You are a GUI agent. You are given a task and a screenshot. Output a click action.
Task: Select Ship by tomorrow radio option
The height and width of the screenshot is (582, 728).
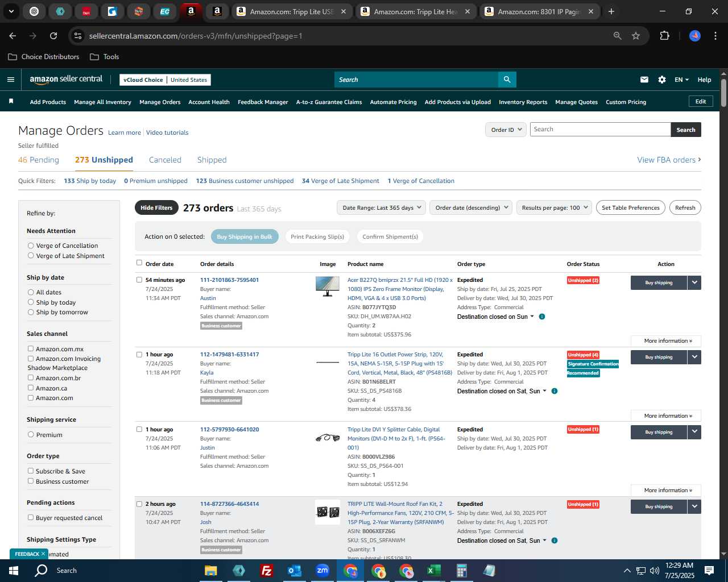(31, 312)
